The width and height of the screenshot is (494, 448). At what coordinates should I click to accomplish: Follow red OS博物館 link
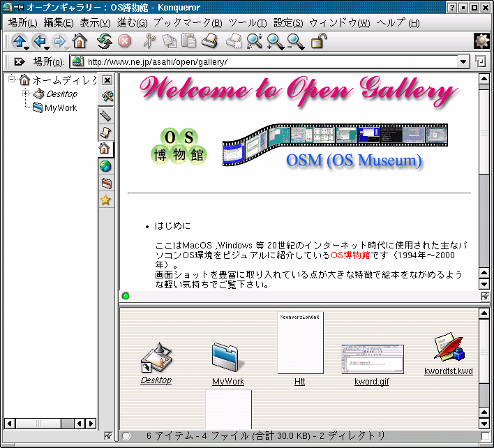coord(350,255)
